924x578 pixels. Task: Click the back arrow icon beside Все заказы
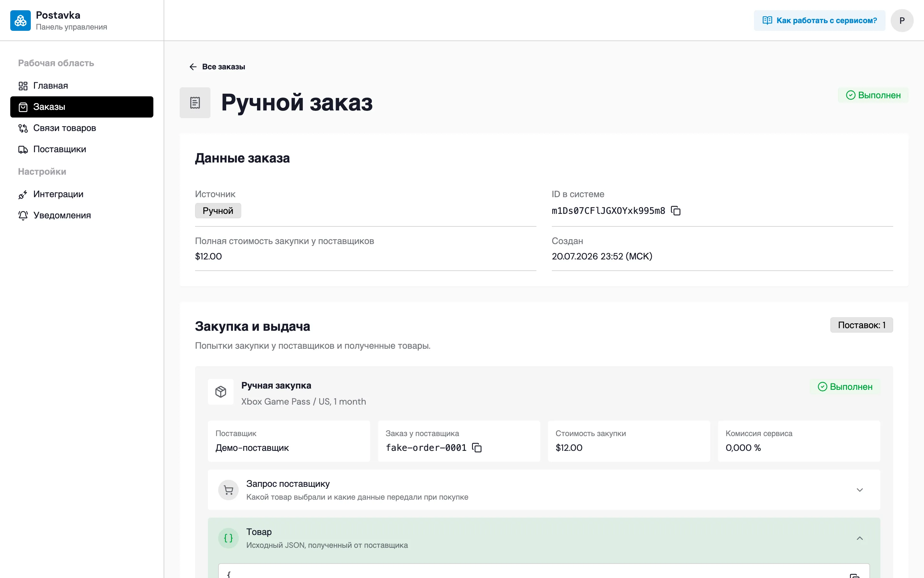point(193,67)
